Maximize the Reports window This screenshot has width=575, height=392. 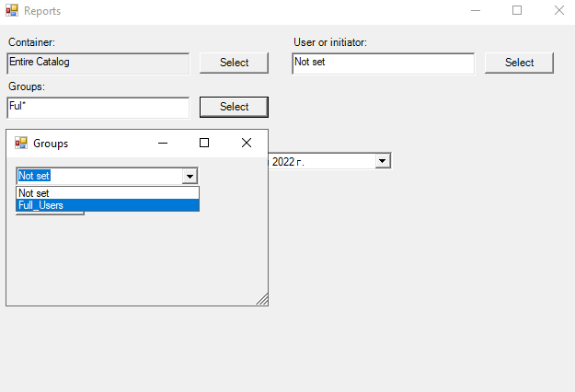pyautogui.click(x=517, y=11)
